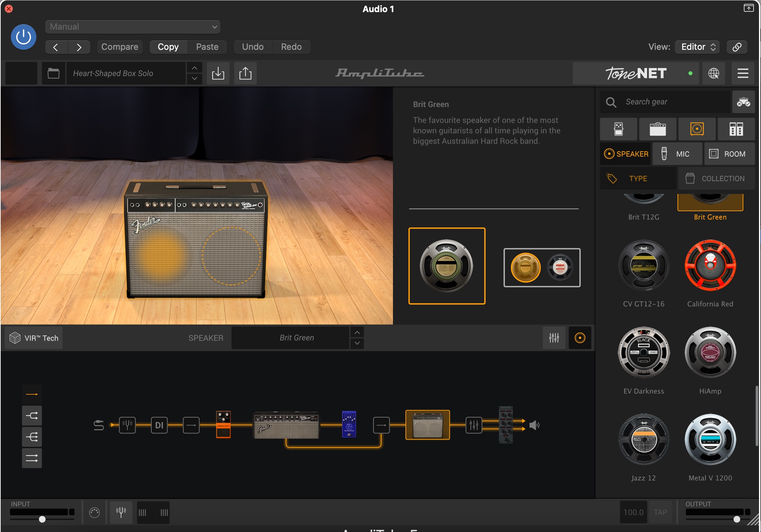Image resolution: width=761 pixels, height=532 pixels.
Task: Choose the CV GT12-16 speaker
Action: (x=644, y=273)
